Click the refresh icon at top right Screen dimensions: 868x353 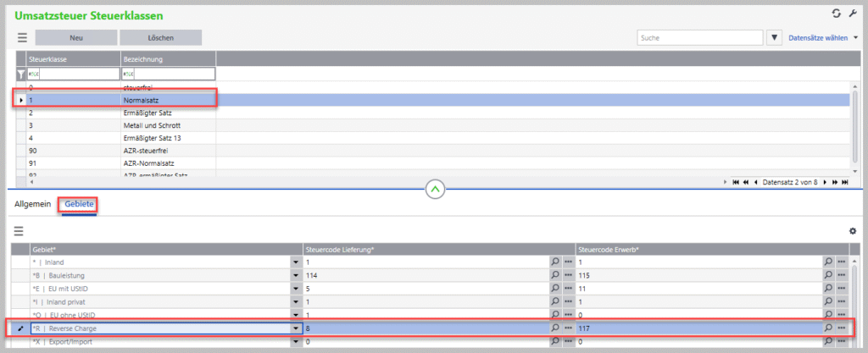point(836,14)
